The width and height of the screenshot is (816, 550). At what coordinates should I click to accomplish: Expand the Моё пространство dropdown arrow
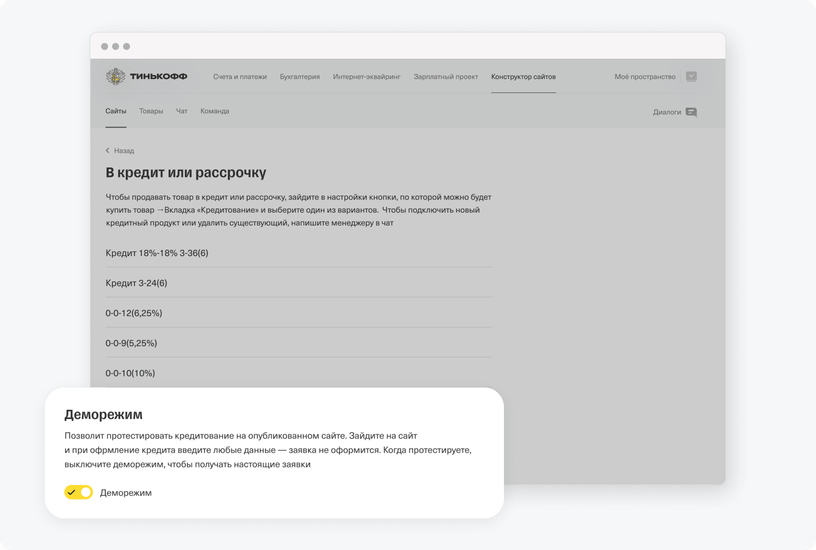coord(691,76)
